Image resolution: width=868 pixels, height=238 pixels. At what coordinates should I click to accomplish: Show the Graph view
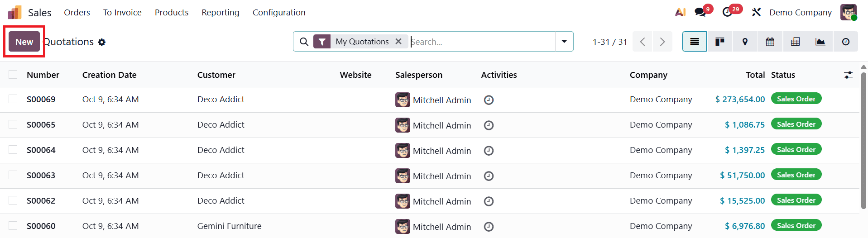click(x=820, y=42)
